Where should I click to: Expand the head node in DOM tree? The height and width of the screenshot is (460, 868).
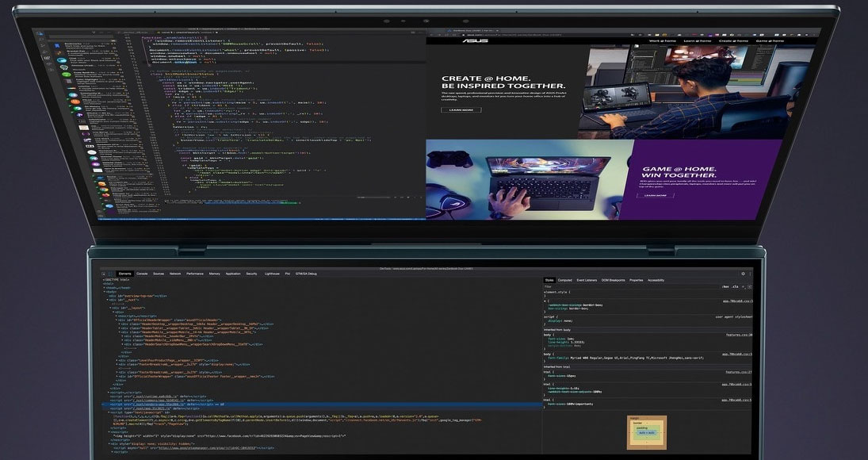point(104,288)
